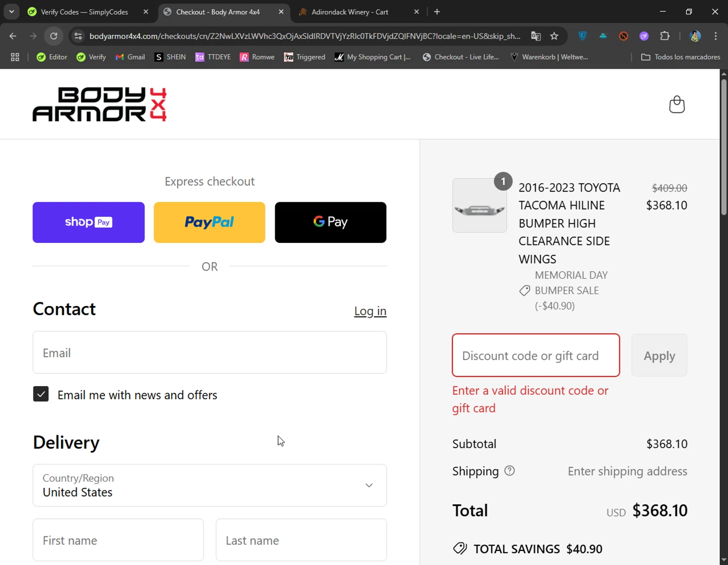The image size is (728, 565).
Task: Click the TOTAL SAVINGS $40.90 text
Action: coord(538,549)
